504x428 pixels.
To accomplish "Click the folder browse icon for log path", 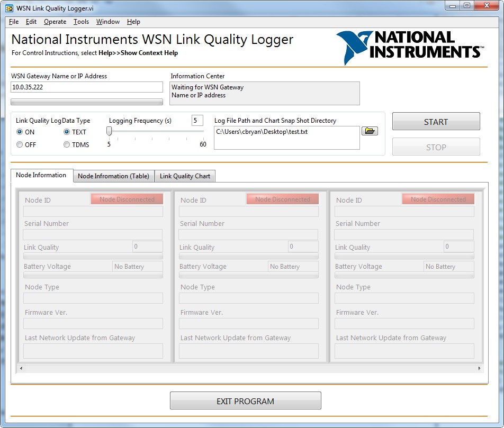I will point(370,131).
